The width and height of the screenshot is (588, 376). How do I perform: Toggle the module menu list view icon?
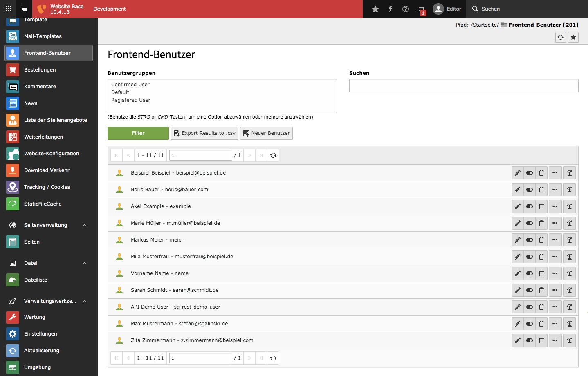pyautogui.click(x=24, y=9)
